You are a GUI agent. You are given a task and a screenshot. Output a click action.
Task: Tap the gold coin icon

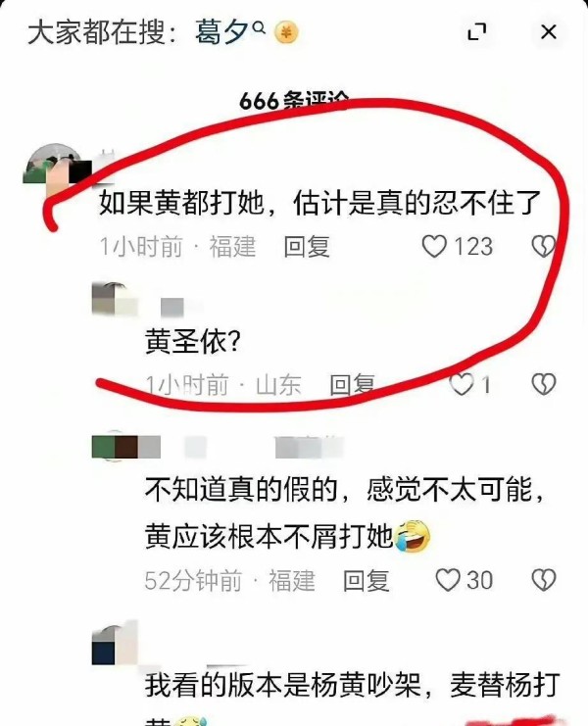click(286, 33)
